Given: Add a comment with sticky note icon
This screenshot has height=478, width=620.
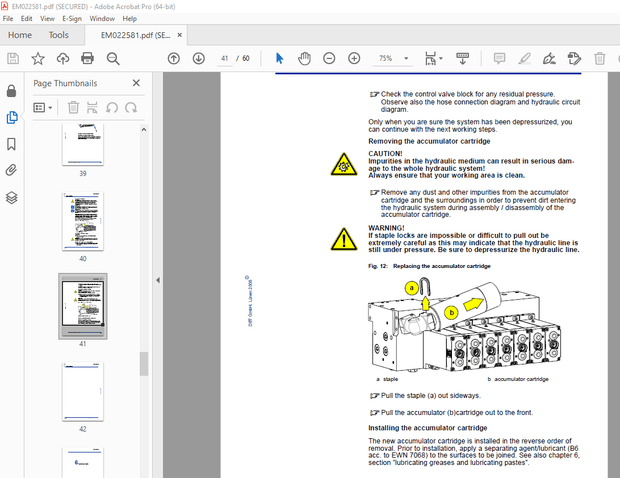Looking at the screenshot, I should click(499, 59).
